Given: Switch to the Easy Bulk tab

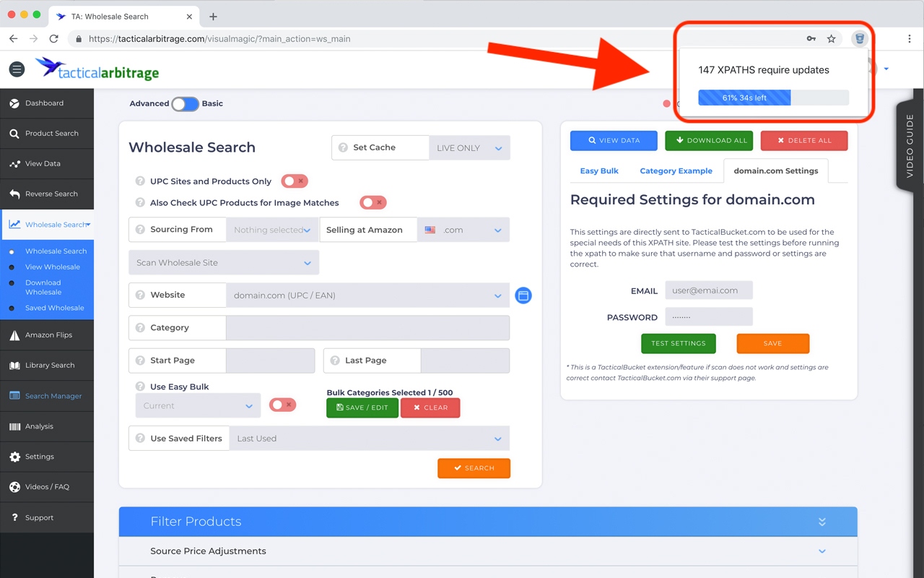Looking at the screenshot, I should [x=599, y=171].
